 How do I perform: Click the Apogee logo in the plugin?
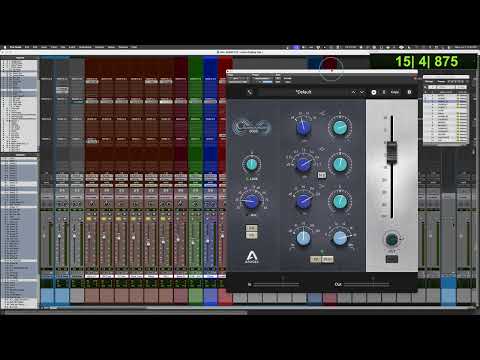click(252, 257)
